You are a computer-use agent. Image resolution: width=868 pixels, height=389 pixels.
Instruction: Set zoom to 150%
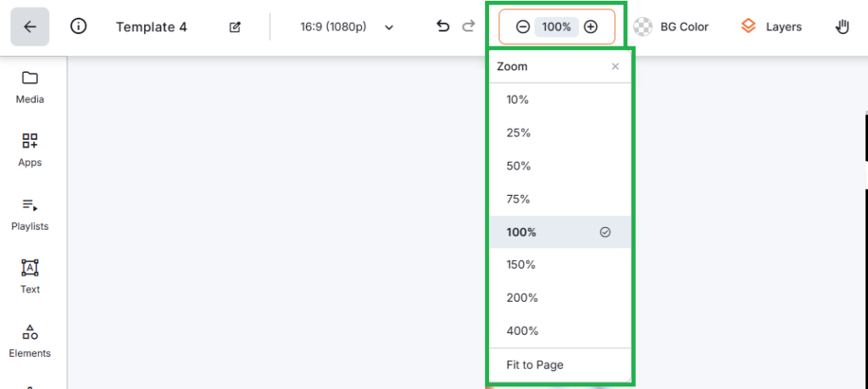tap(560, 264)
